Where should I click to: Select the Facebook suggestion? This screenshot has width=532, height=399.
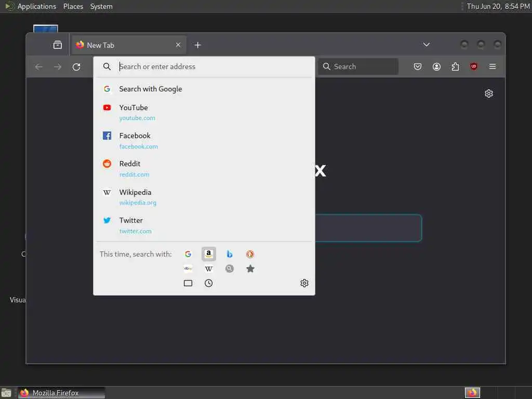pos(204,140)
